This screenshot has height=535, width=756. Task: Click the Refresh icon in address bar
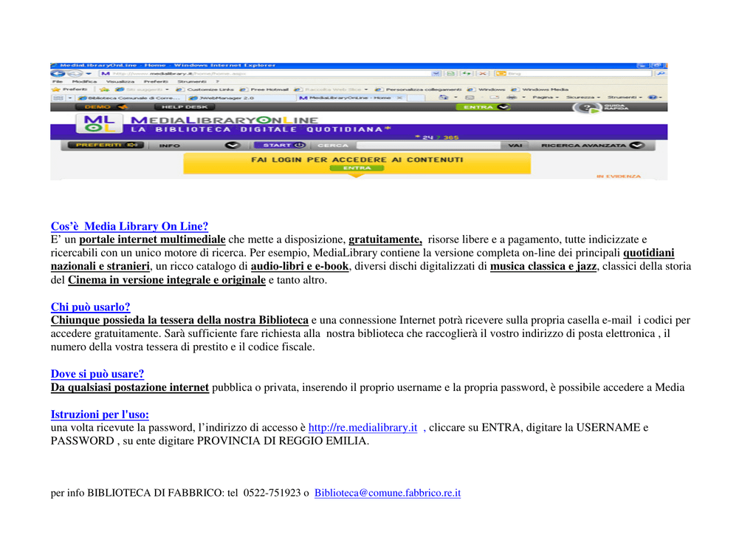467,73
